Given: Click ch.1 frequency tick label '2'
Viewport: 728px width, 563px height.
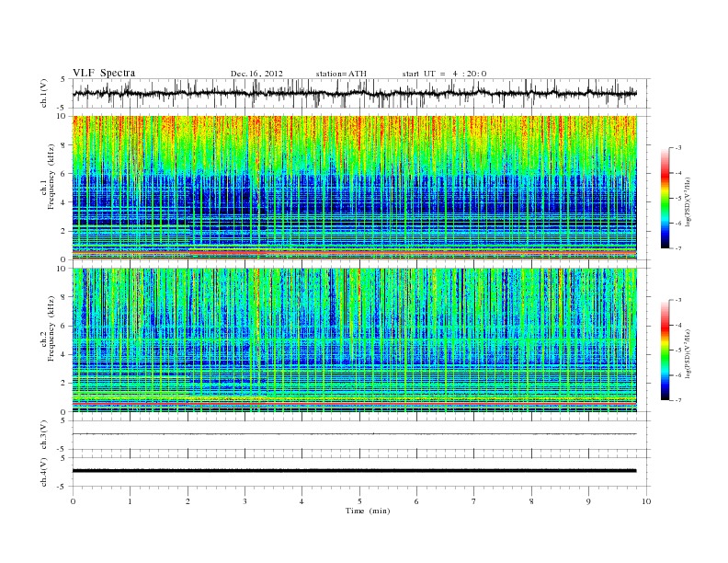Looking at the screenshot, I should coord(64,231).
